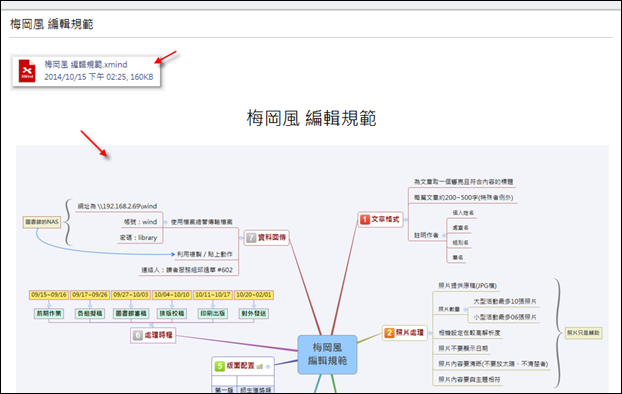Click the 網址為 \\192.168.2.69\wind subtopic
The height and width of the screenshot is (394, 622).
point(117,206)
